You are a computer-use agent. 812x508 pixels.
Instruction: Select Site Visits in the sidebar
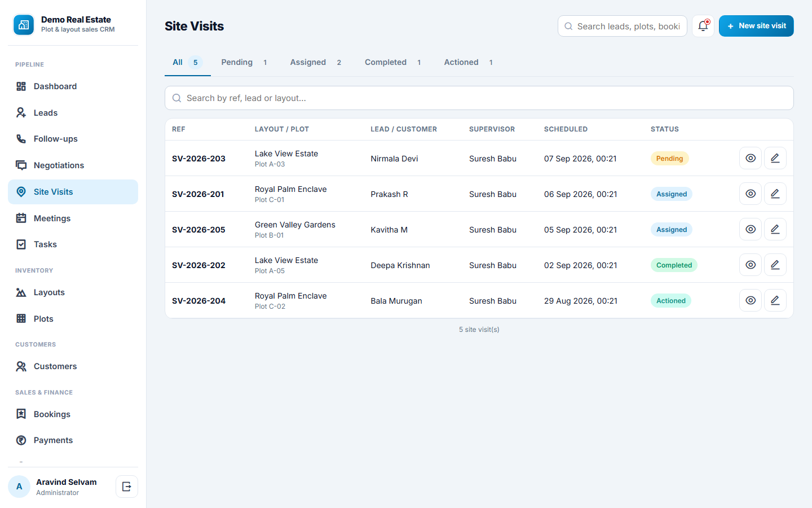73,192
